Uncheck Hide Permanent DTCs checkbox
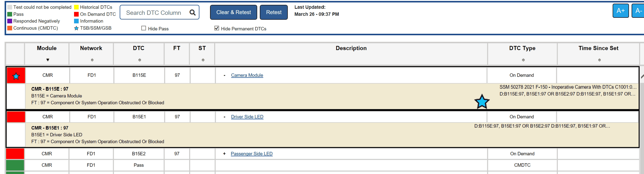 pos(217,28)
